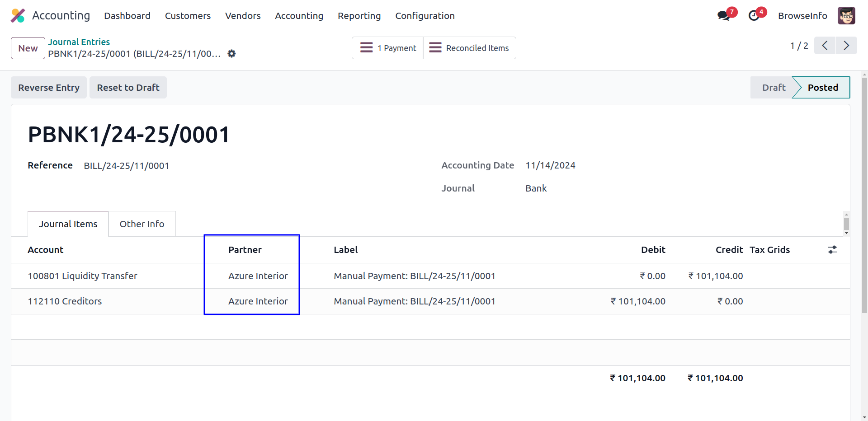The height and width of the screenshot is (421, 868).
Task: Go to previous record arrow
Action: click(x=825, y=46)
